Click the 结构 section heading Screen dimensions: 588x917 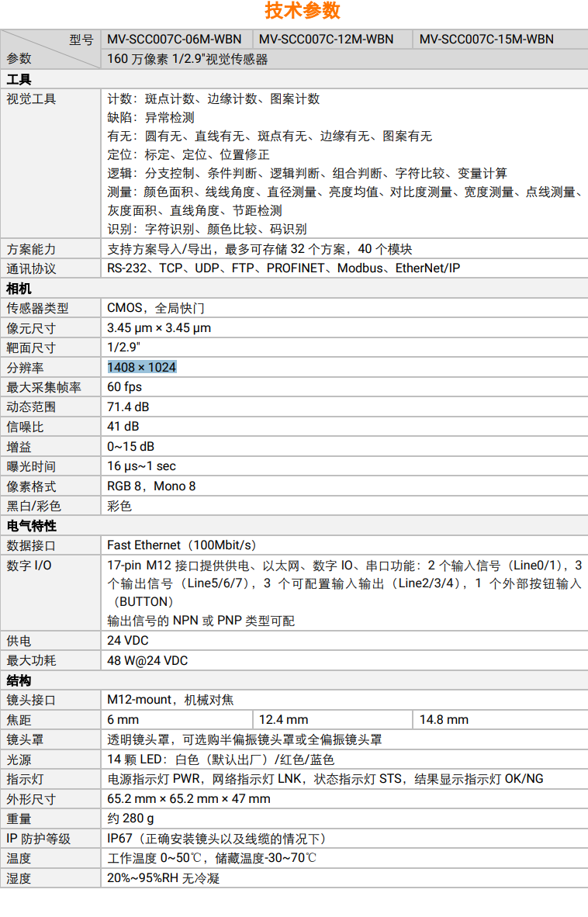click(x=19, y=680)
